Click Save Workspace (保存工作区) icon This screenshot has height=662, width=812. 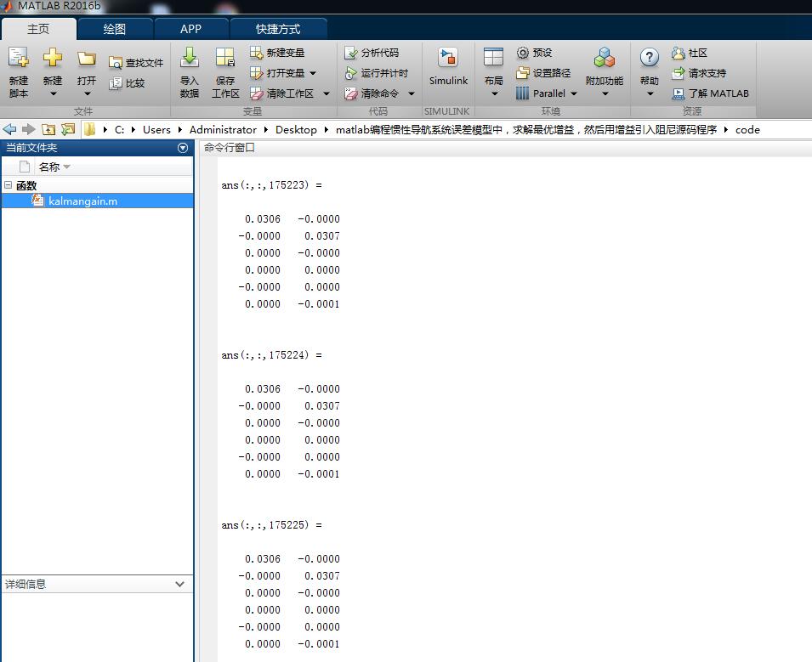click(225, 57)
